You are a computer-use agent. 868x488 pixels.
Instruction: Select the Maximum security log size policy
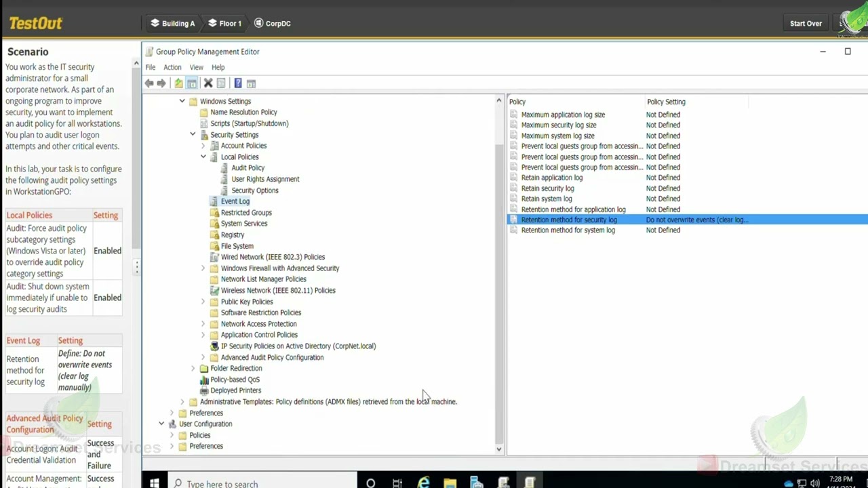tap(559, 125)
